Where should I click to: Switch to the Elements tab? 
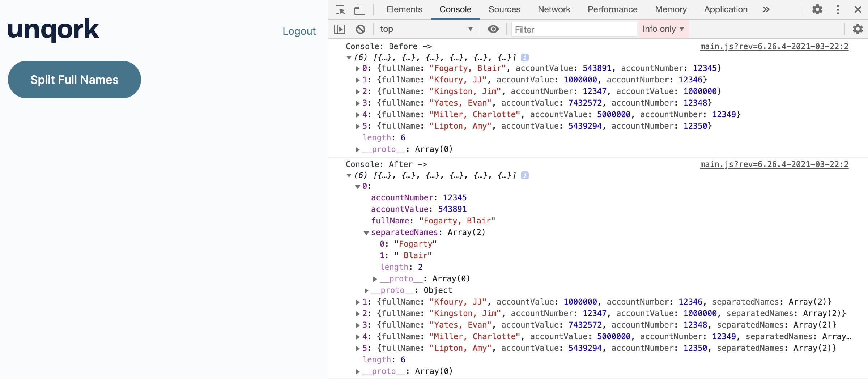(404, 9)
